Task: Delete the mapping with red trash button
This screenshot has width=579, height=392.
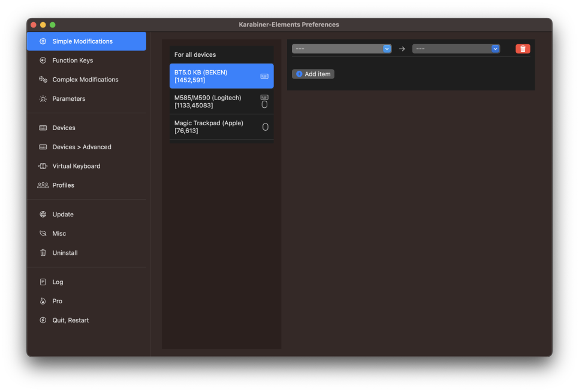Action: 523,49
